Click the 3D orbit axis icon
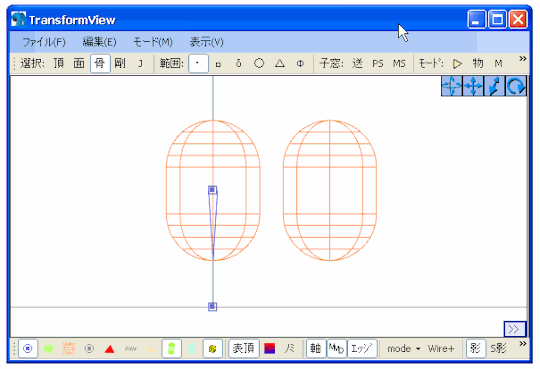This screenshot has height=369, width=540. click(452, 86)
